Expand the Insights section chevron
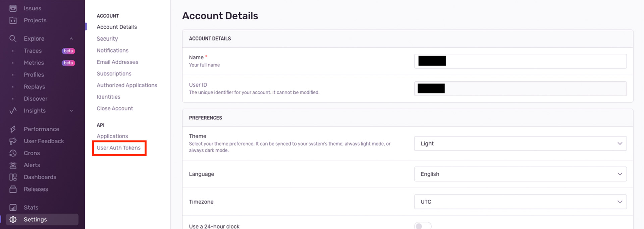Screen dimensions: 644x229 (x=71, y=111)
